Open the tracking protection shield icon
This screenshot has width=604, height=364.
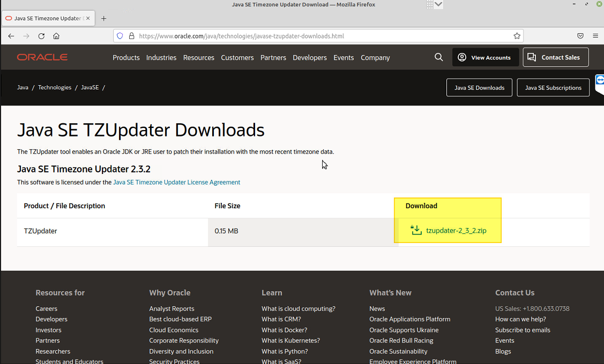120,36
